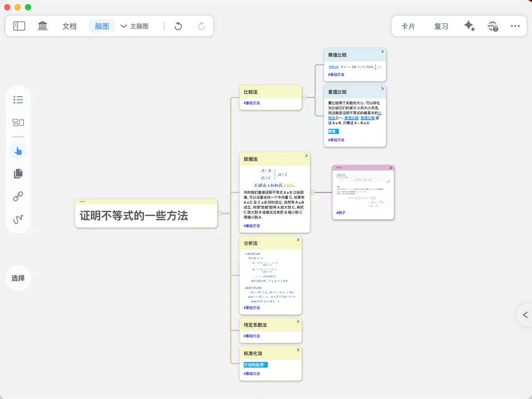Expand the right side panel chevron
The height and width of the screenshot is (399, 532).
(525, 315)
